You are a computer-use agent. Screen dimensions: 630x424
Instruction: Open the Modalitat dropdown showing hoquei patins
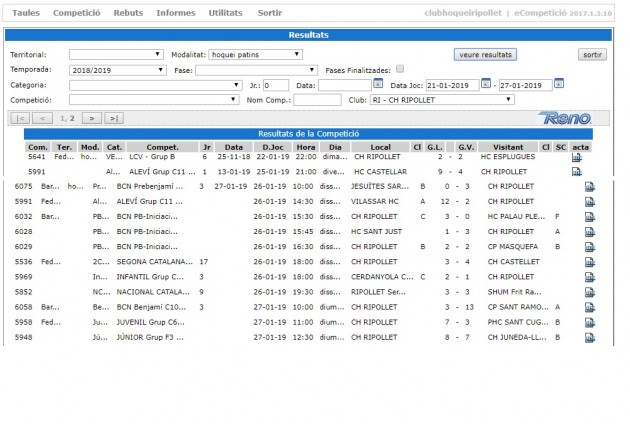[x=256, y=54]
